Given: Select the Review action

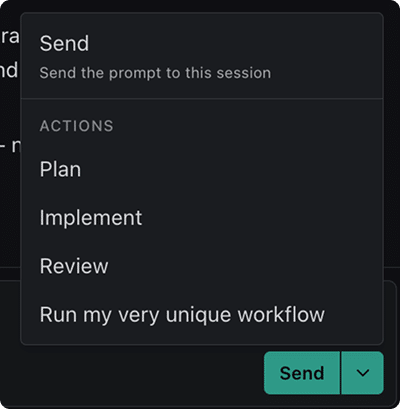Looking at the screenshot, I should click(202, 266).
